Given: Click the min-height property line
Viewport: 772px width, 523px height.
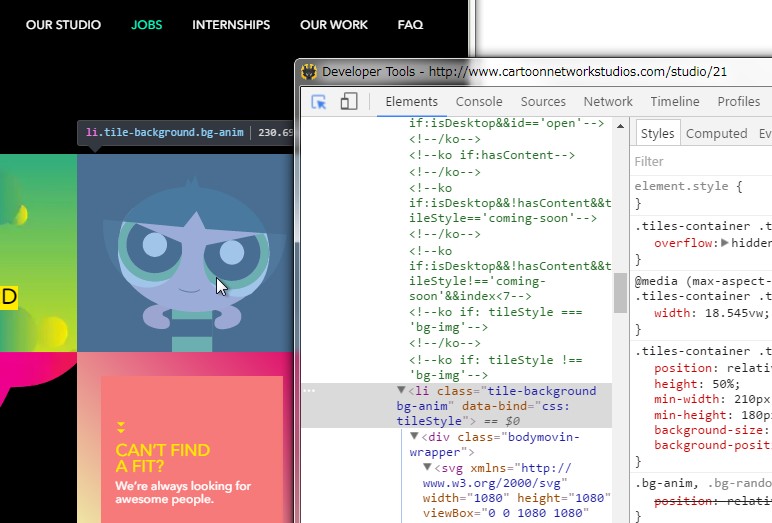Looking at the screenshot, I should click(x=713, y=415).
